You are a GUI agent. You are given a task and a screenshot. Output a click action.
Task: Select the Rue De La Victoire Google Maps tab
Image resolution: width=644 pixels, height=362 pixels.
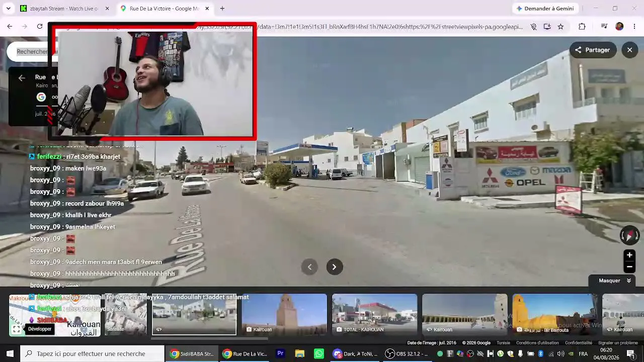[164, 9]
